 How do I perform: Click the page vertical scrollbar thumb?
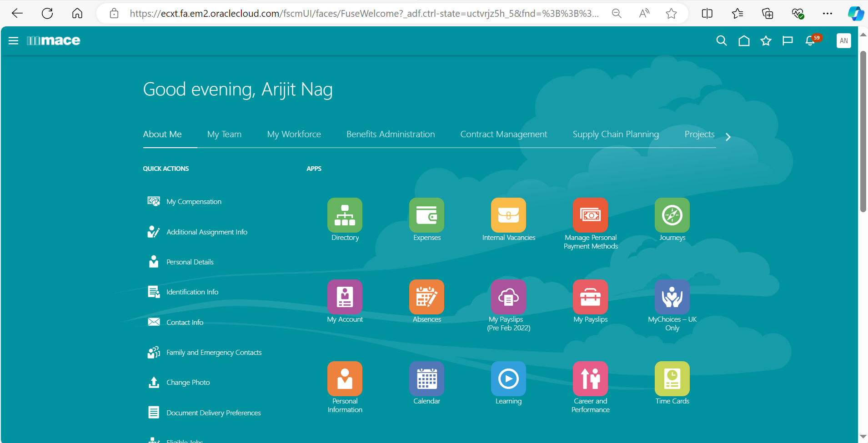coord(863,131)
